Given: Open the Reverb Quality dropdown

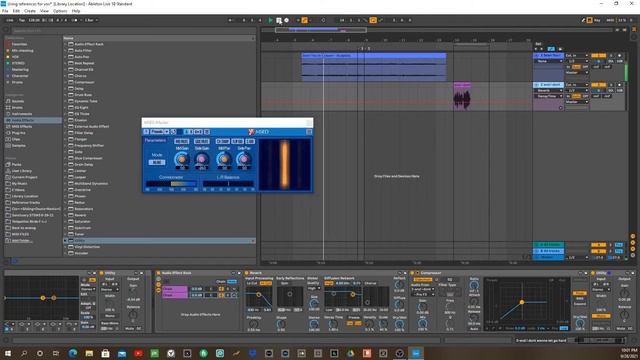Looking at the screenshot, I should (x=314, y=288).
